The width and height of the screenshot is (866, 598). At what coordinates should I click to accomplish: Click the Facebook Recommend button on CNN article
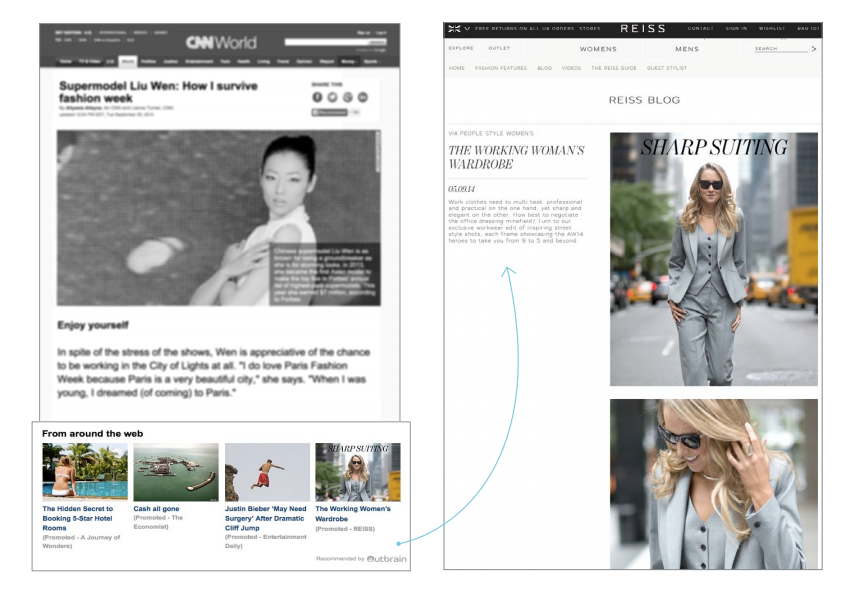pos(329,113)
